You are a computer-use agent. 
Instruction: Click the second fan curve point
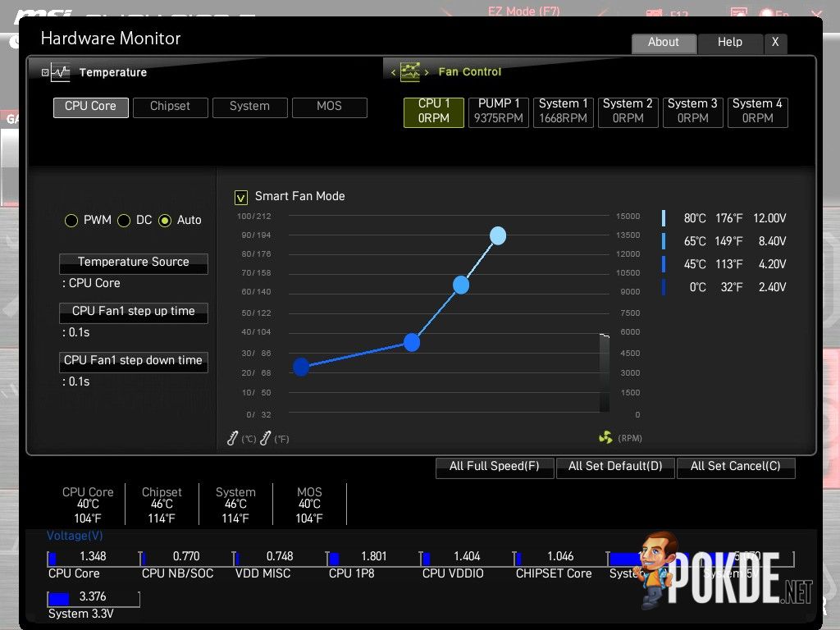coord(412,342)
